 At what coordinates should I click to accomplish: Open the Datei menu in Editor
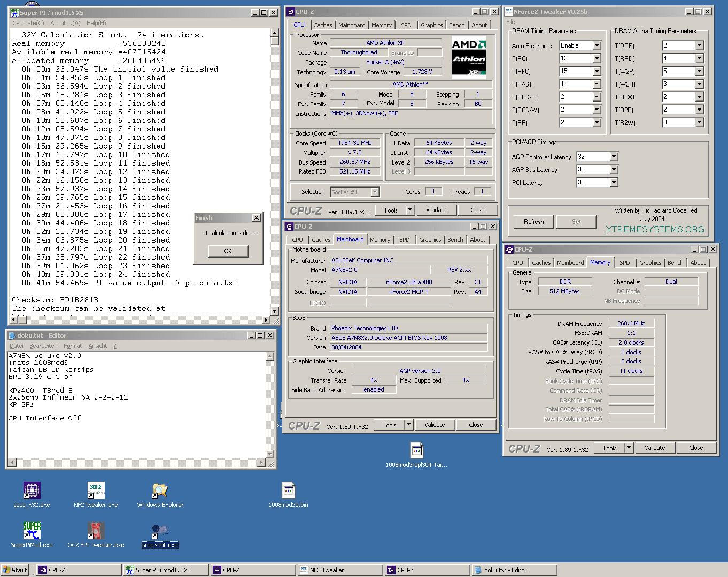[17, 346]
